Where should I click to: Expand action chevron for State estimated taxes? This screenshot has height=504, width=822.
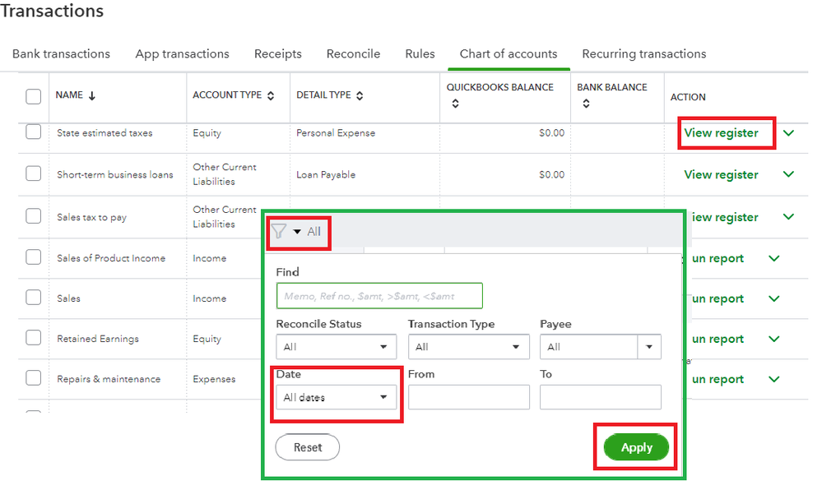point(788,133)
